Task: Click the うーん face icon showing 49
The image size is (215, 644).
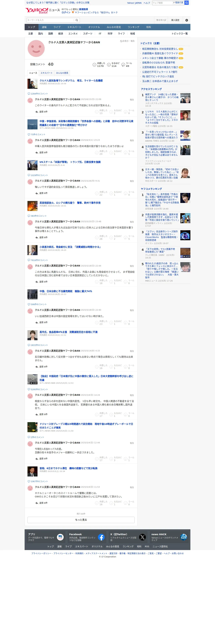Action: coord(123,65)
